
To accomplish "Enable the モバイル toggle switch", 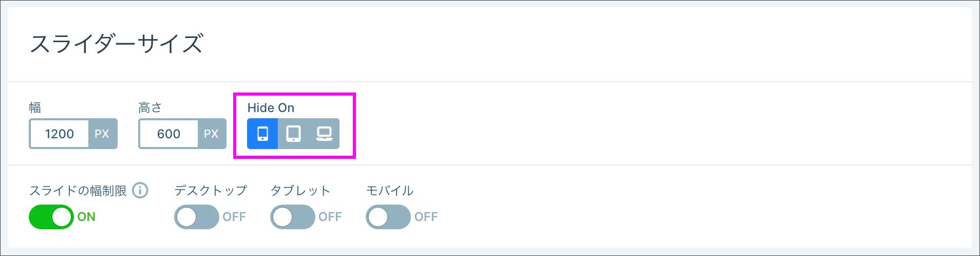I will [388, 217].
